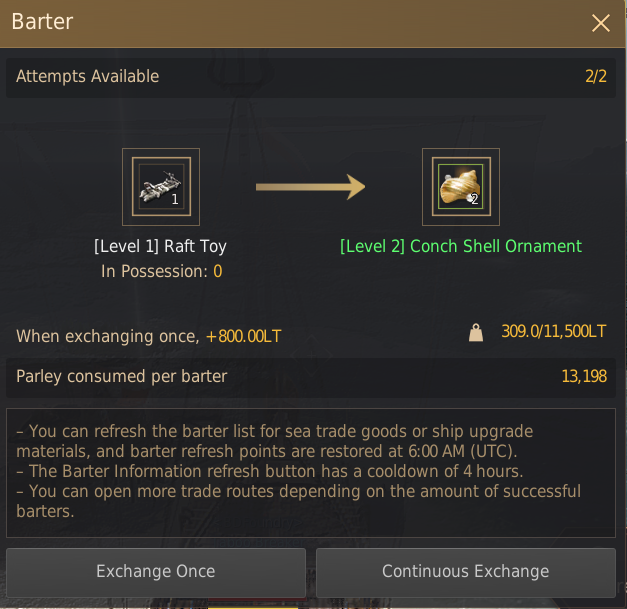Image resolution: width=627 pixels, height=609 pixels.
Task: Select the [Level 1] Raft Toy label
Action: (x=160, y=246)
